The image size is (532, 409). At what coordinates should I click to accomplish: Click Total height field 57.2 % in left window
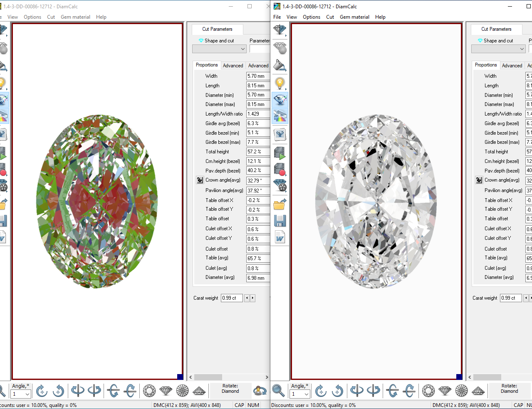[258, 152]
